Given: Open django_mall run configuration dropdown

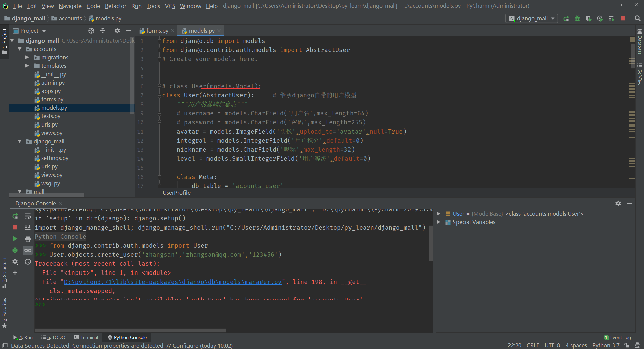Looking at the screenshot, I should (532, 19).
